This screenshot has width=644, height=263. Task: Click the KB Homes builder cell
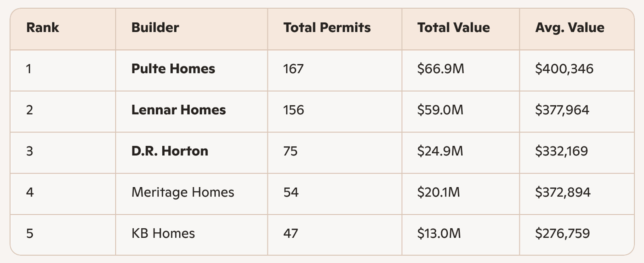coord(163,233)
